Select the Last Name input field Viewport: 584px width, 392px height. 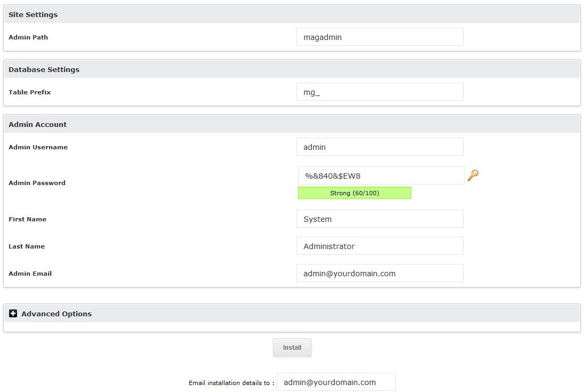click(379, 246)
